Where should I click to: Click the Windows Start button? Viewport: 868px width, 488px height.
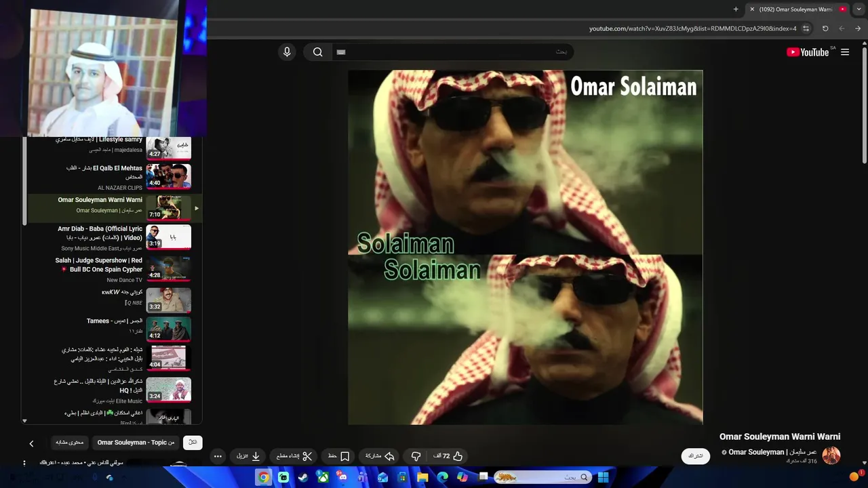pos(603,477)
